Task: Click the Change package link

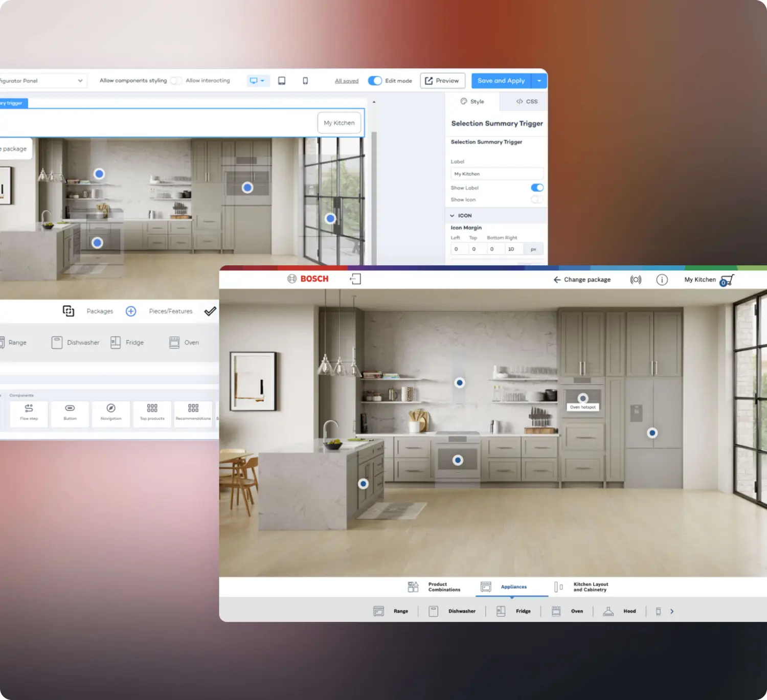Action: click(x=582, y=280)
